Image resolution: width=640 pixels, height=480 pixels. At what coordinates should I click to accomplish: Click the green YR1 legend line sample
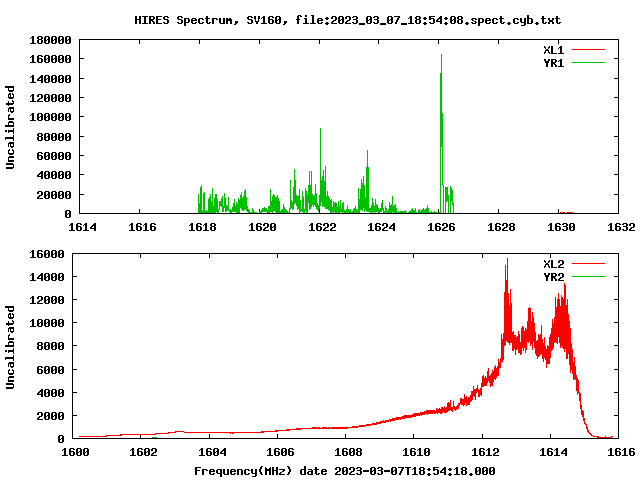[x=588, y=63]
